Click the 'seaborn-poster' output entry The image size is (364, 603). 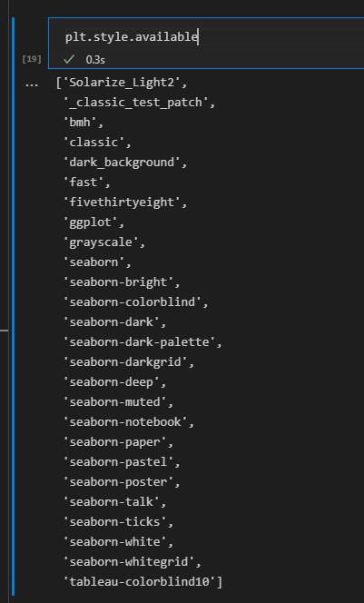pyautogui.click(x=122, y=482)
